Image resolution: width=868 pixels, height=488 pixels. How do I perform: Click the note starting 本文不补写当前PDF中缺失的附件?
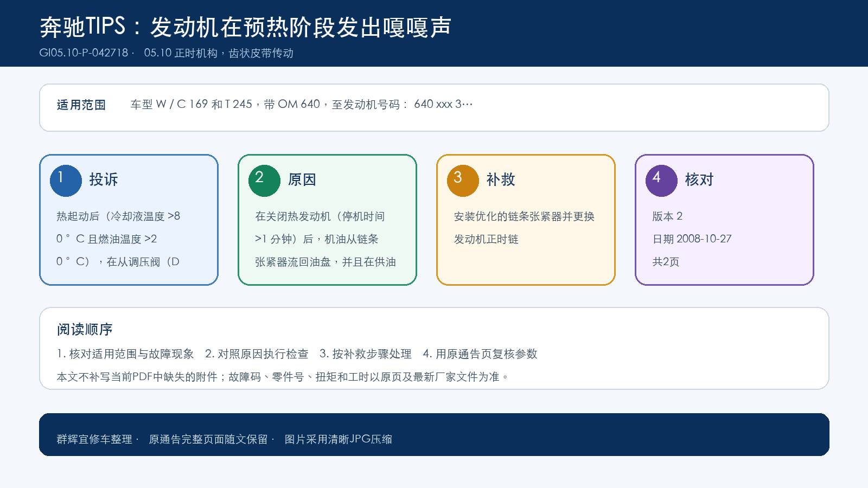(x=283, y=377)
